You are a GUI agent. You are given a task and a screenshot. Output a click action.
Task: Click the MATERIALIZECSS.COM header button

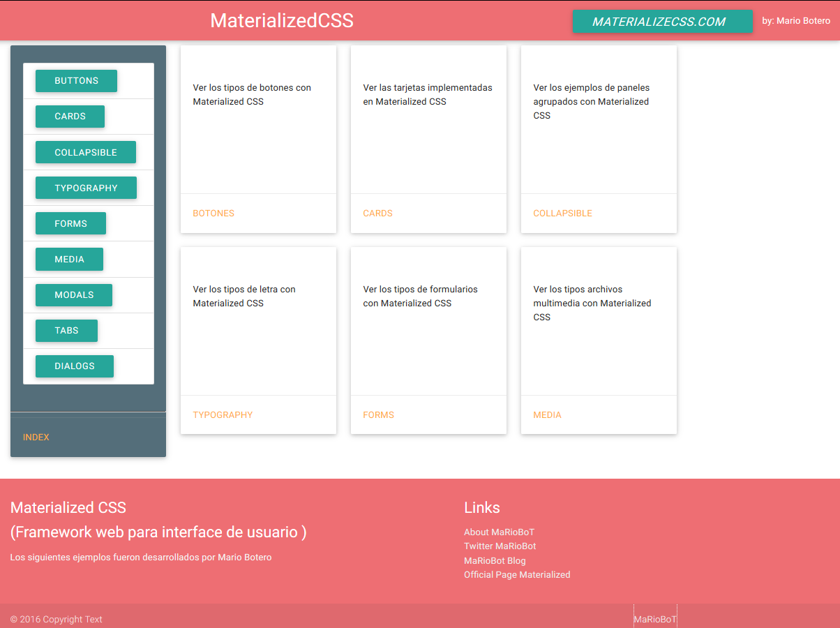point(663,22)
